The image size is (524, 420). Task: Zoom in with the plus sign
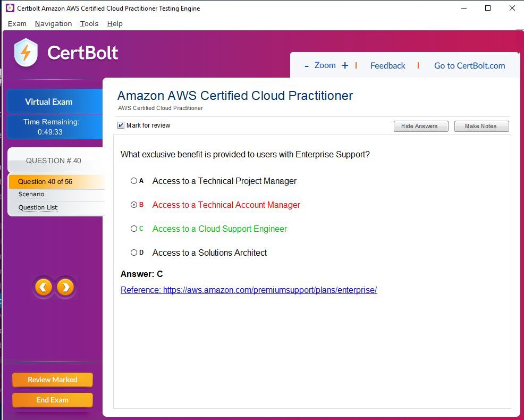345,65
